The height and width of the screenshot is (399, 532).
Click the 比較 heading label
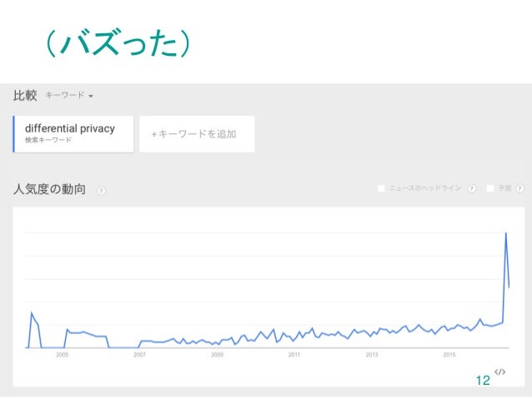click(x=25, y=95)
